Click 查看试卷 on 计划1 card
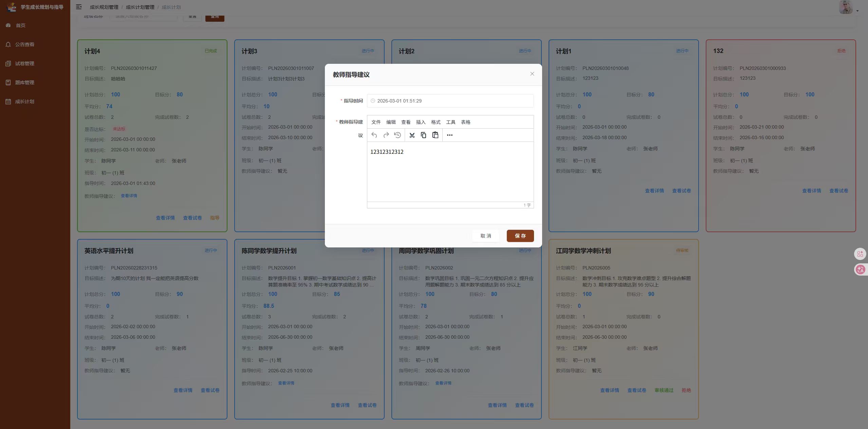868x429 pixels. click(x=682, y=191)
